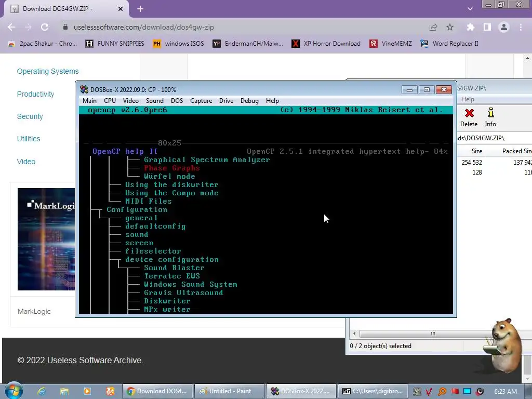Click the 6:23 AM system clock
This screenshot has width=532, height=399.
(x=506, y=391)
